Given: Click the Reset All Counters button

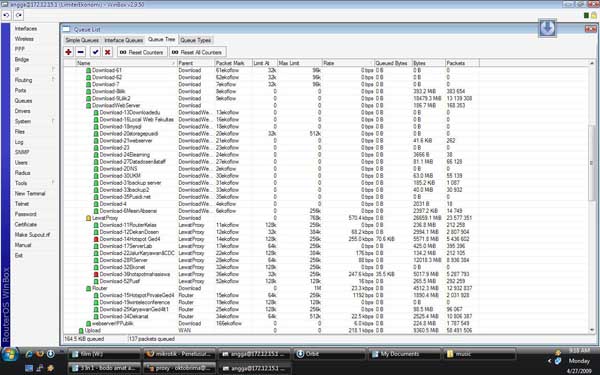Looking at the screenshot, I should [x=197, y=52].
